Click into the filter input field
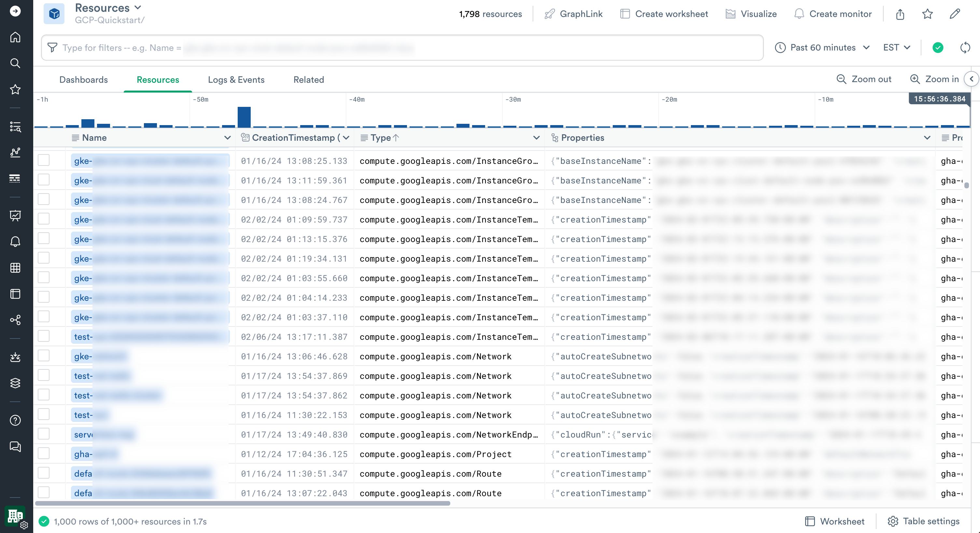 [380, 48]
